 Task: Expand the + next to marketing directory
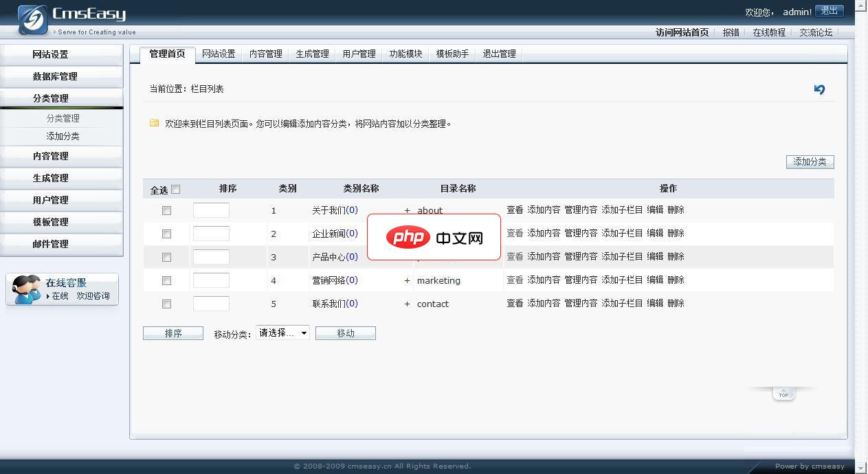[x=407, y=280]
